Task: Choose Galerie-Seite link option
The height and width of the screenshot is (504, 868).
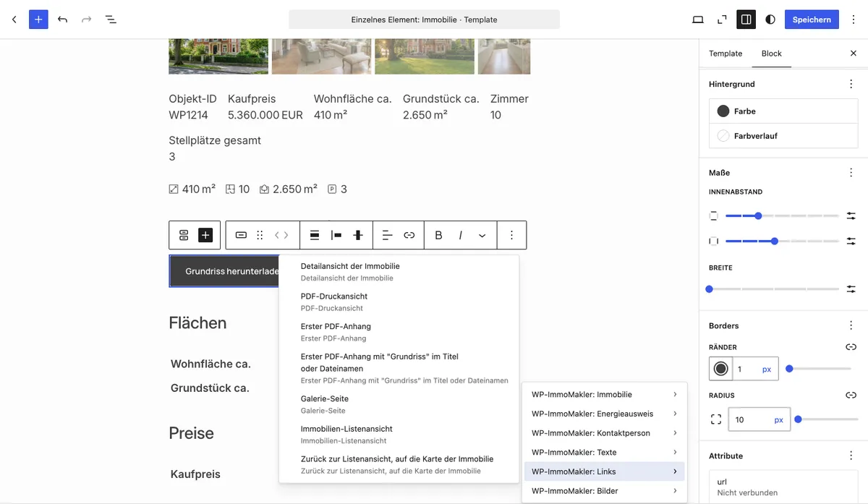Action: point(399,404)
